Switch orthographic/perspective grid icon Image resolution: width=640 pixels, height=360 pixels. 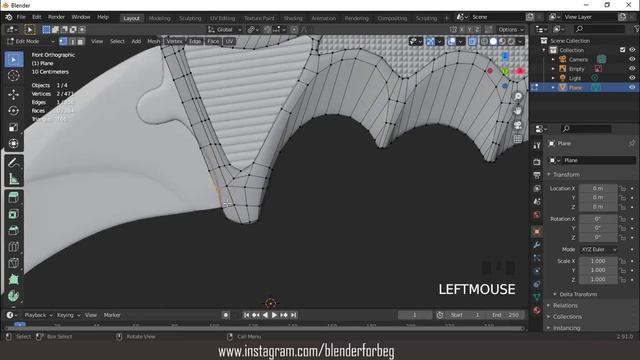[518, 139]
